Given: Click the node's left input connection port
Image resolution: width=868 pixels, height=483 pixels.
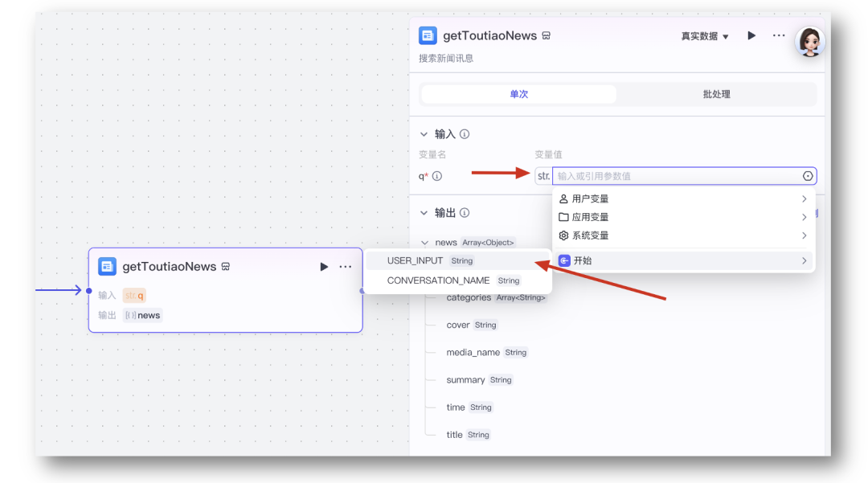Looking at the screenshot, I should (x=88, y=290).
